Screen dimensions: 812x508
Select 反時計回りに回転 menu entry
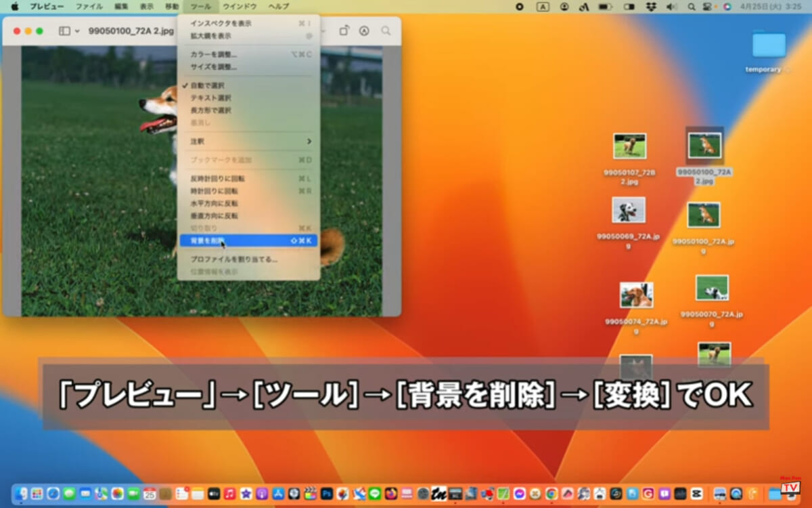point(248,179)
